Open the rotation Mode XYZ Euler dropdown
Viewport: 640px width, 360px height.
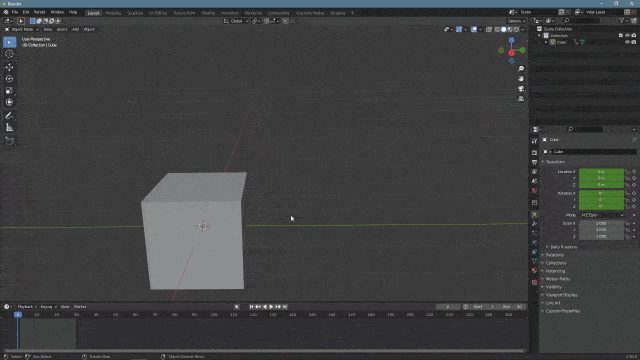tap(602, 215)
